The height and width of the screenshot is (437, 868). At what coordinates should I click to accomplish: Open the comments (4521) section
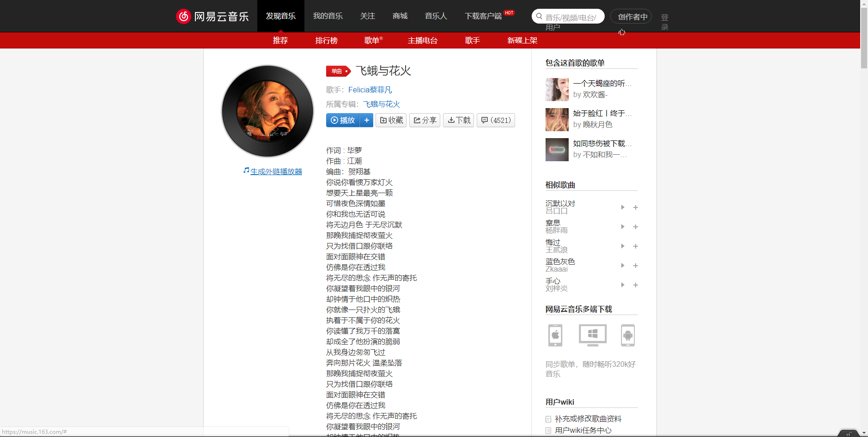tap(495, 120)
